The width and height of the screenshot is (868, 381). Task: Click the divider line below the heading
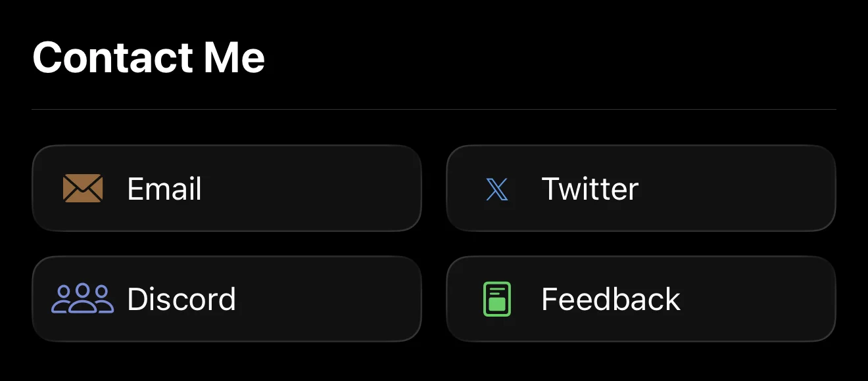(434, 109)
